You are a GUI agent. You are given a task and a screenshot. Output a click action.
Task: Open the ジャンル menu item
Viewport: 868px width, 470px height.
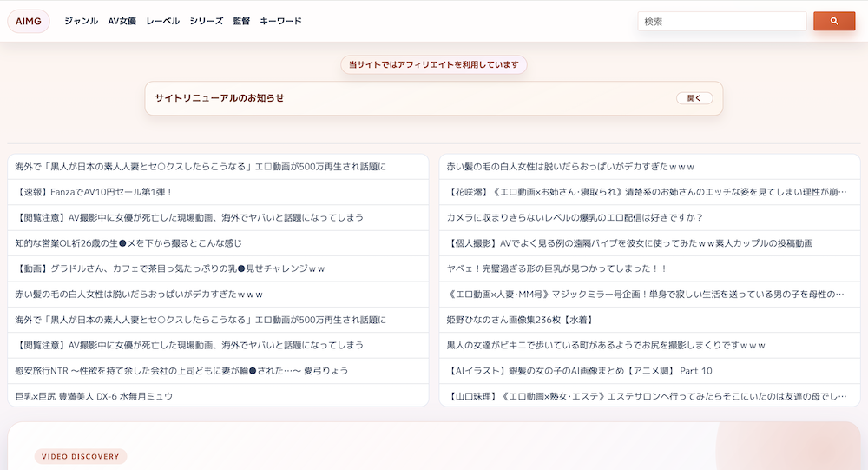81,21
